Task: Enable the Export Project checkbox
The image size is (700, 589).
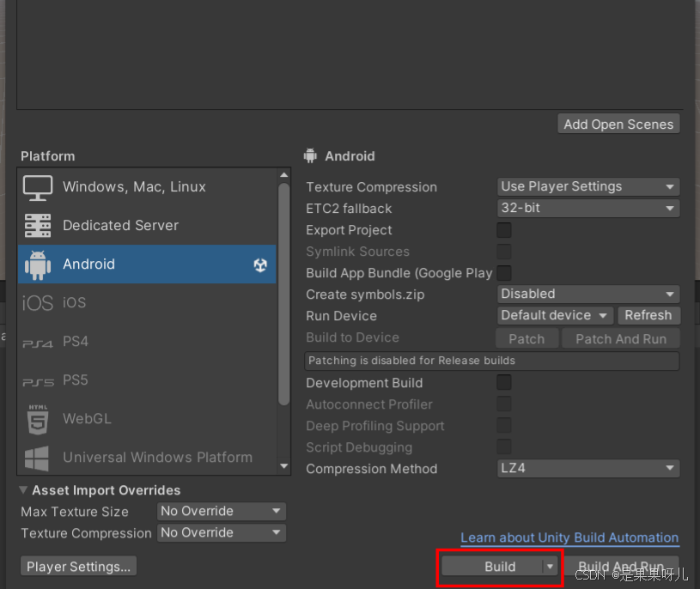Action: [504, 230]
